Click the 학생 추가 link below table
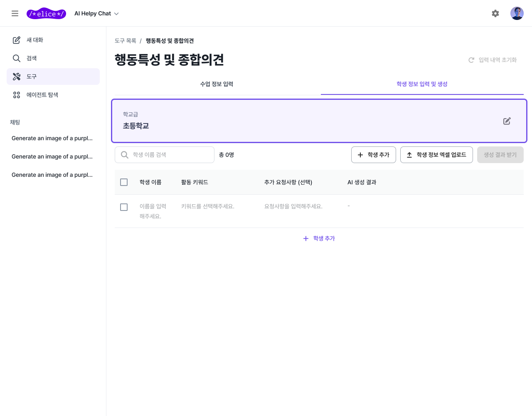Image resolution: width=532 pixels, height=416 pixels. (x=319, y=238)
